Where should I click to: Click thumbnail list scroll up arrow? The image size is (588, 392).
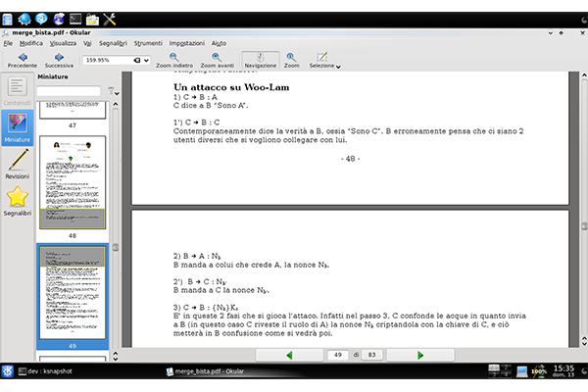pyautogui.click(x=116, y=104)
